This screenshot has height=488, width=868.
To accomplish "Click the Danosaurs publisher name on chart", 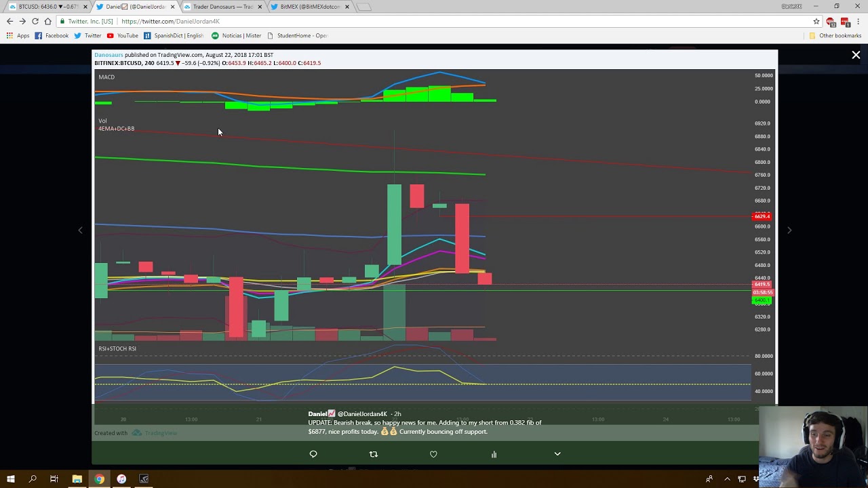I will coord(108,55).
